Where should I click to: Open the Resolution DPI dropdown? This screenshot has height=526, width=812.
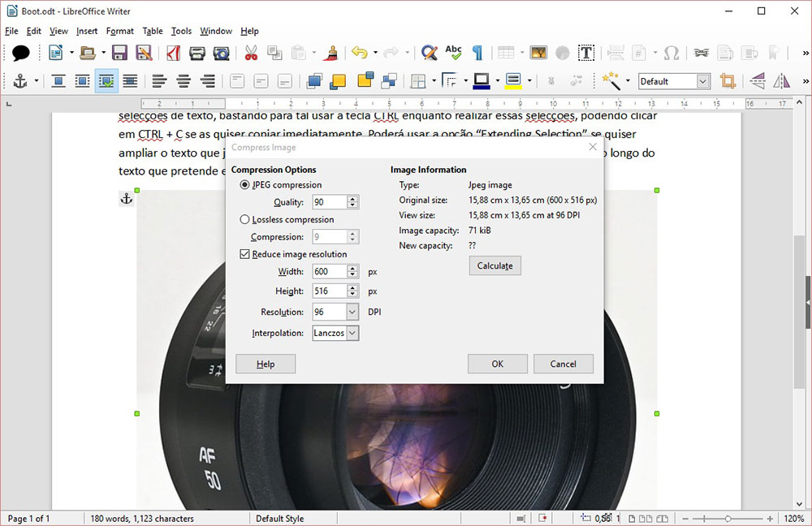352,312
